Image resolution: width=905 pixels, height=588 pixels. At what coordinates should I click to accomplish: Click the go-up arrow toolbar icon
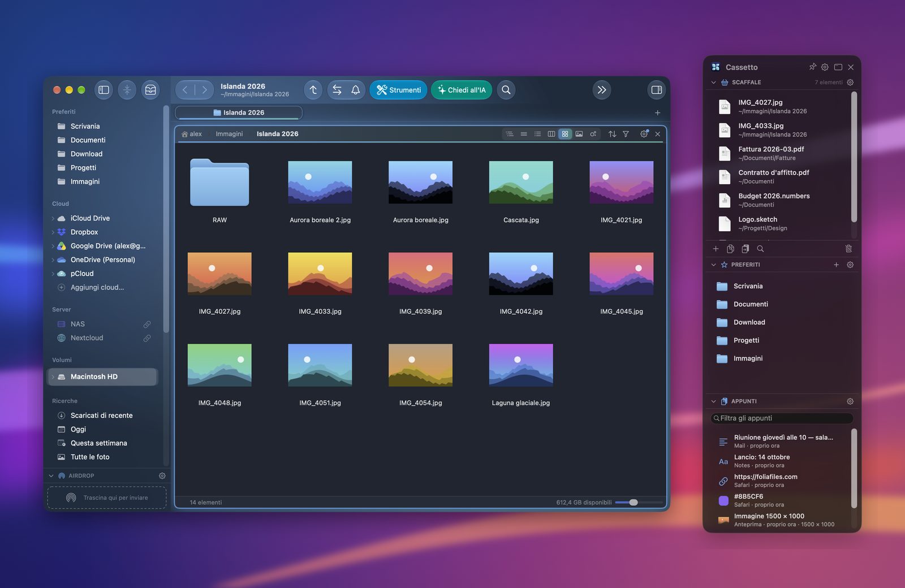tap(313, 90)
